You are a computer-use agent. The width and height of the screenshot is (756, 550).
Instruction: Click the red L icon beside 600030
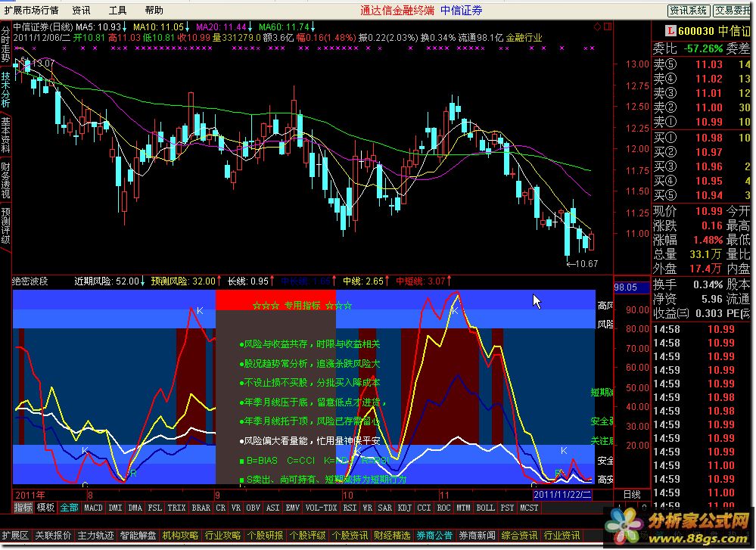(x=670, y=31)
